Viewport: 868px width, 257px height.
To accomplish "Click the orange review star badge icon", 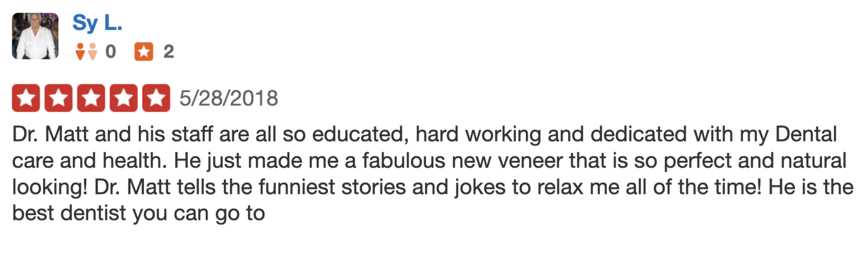I will 144,51.
